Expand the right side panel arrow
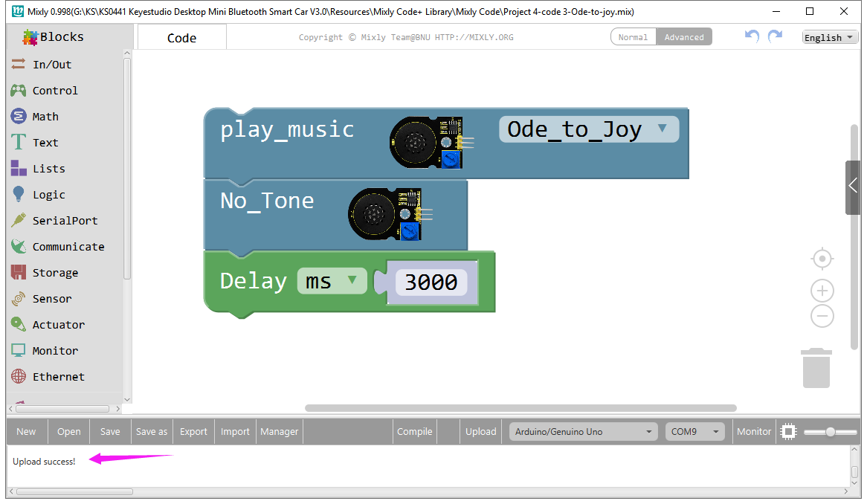The image size is (867, 504). (853, 187)
